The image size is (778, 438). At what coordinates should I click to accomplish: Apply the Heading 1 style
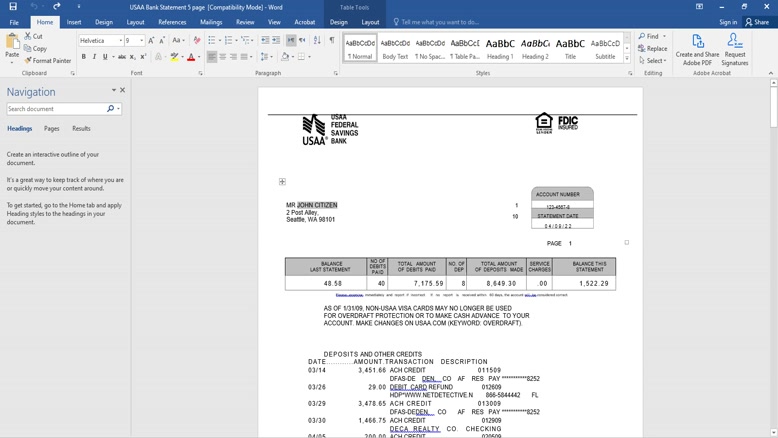point(500,48)
